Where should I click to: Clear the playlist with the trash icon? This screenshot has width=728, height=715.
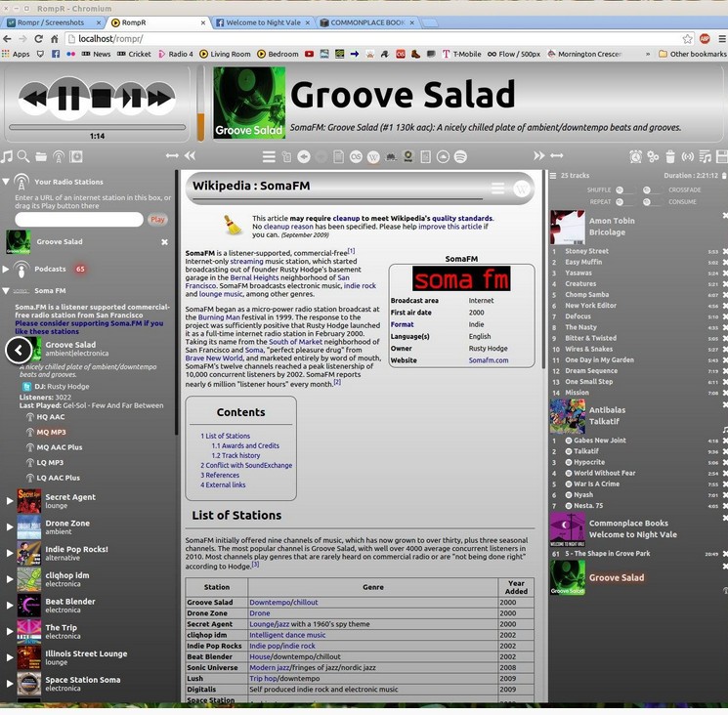point(669,156)
